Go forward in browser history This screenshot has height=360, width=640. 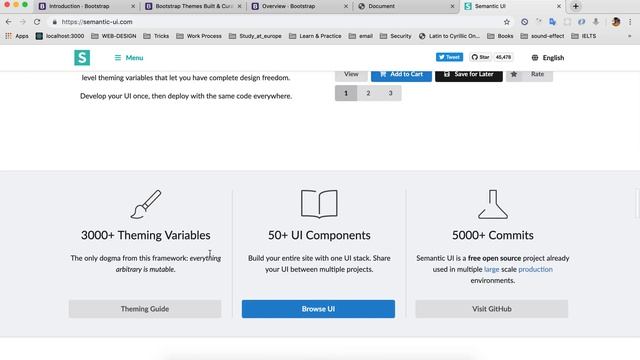pos(23,22)
